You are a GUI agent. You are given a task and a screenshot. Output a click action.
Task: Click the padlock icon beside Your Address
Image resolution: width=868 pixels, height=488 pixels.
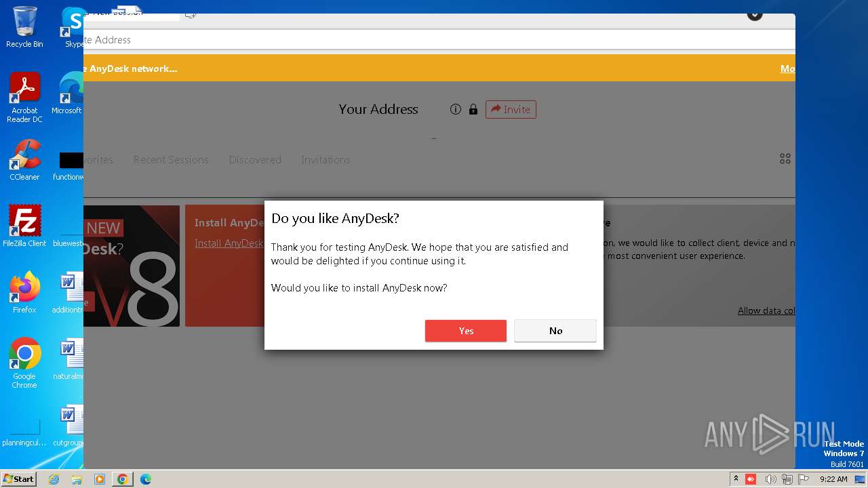(473, 109)
